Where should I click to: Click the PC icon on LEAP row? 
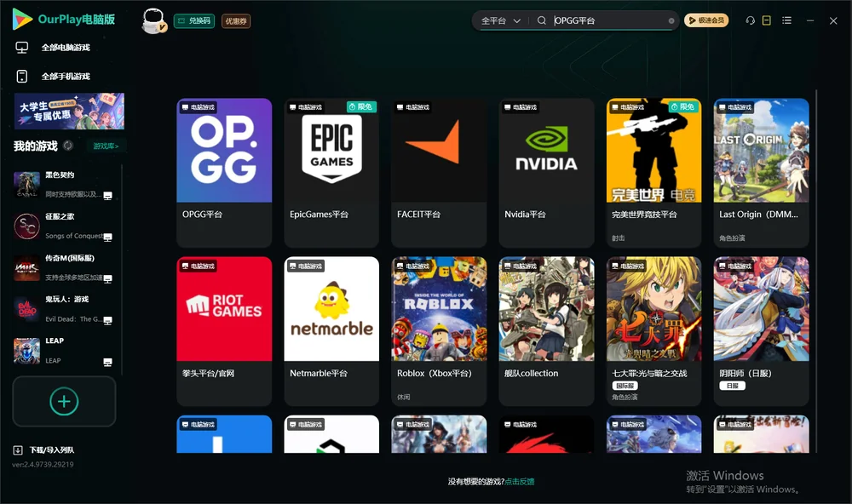[x=107, y=363]
